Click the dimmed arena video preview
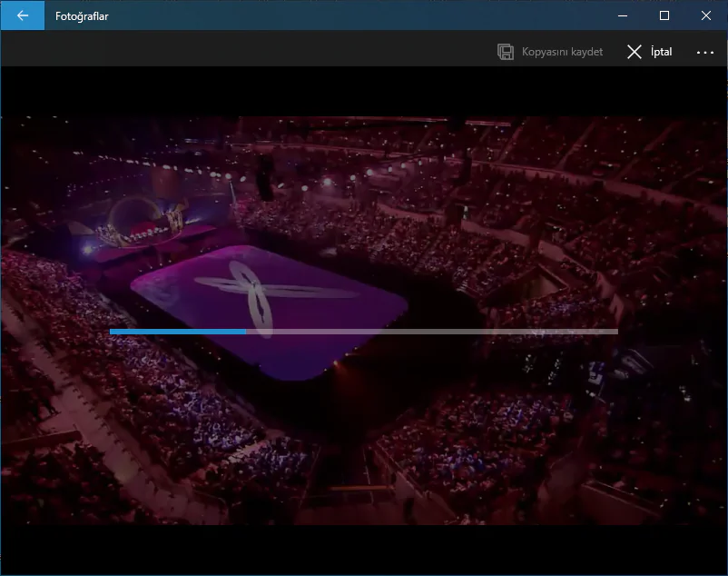 click(x=363, y=321)
